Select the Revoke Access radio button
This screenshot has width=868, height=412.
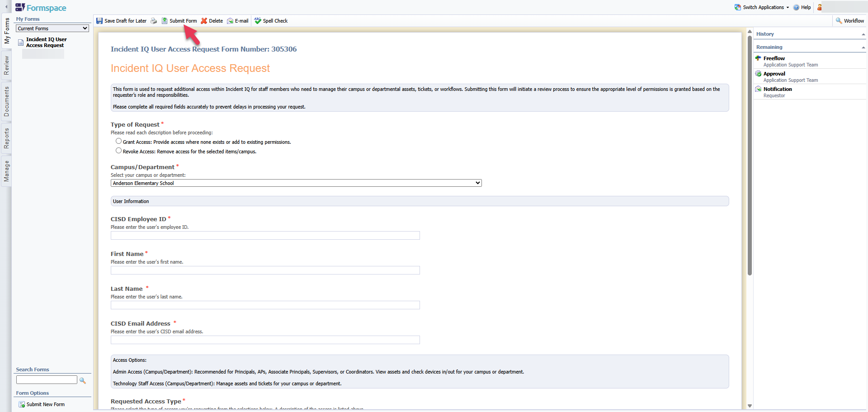(x=118, y=151)
